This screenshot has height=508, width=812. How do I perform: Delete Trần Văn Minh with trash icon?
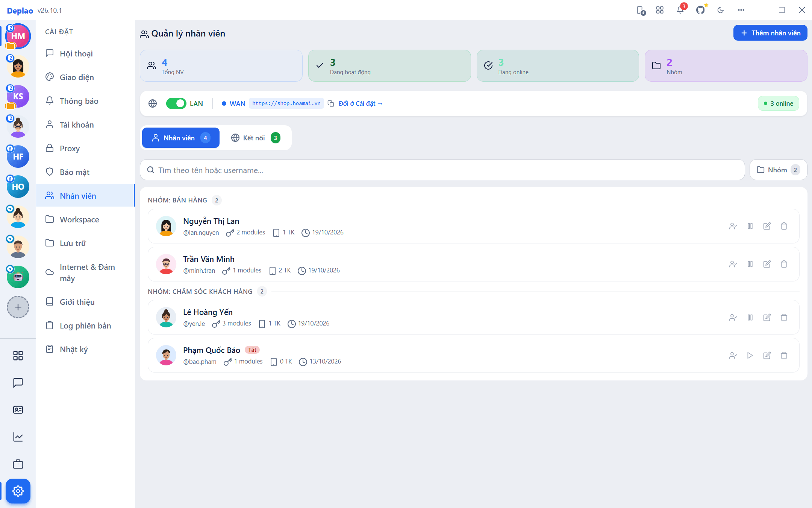point(784,264)
